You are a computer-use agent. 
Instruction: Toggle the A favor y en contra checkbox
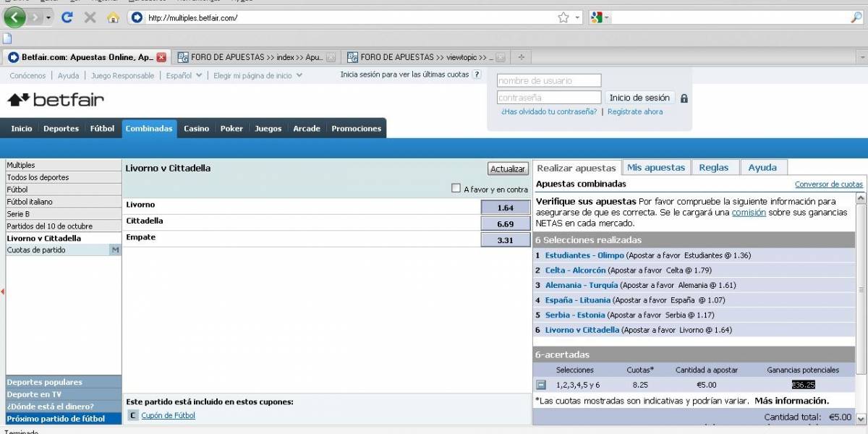[x=456, y=189]
